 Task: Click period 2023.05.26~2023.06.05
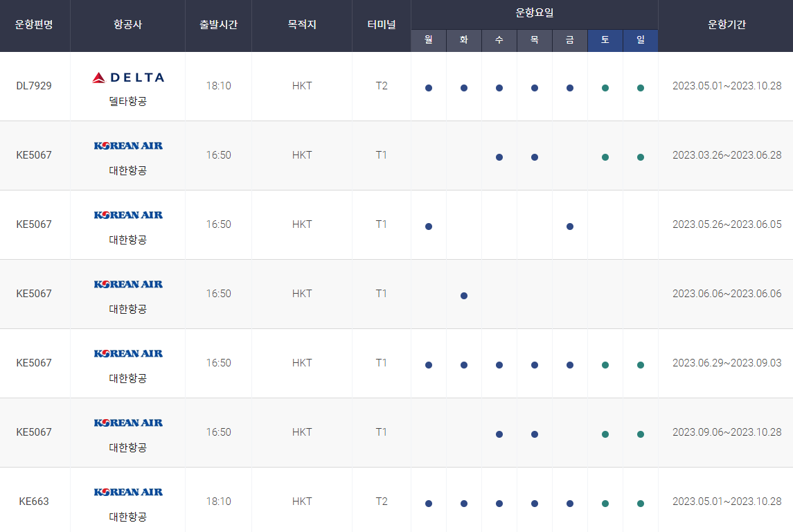pyautogui.click(x=727, y=224)
